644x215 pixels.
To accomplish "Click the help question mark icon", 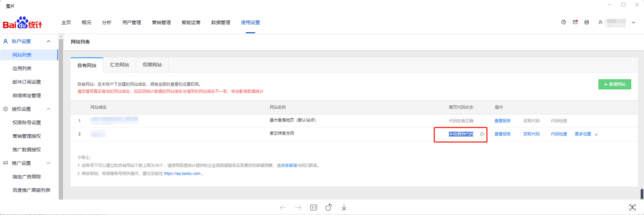I will pos(563,22).
